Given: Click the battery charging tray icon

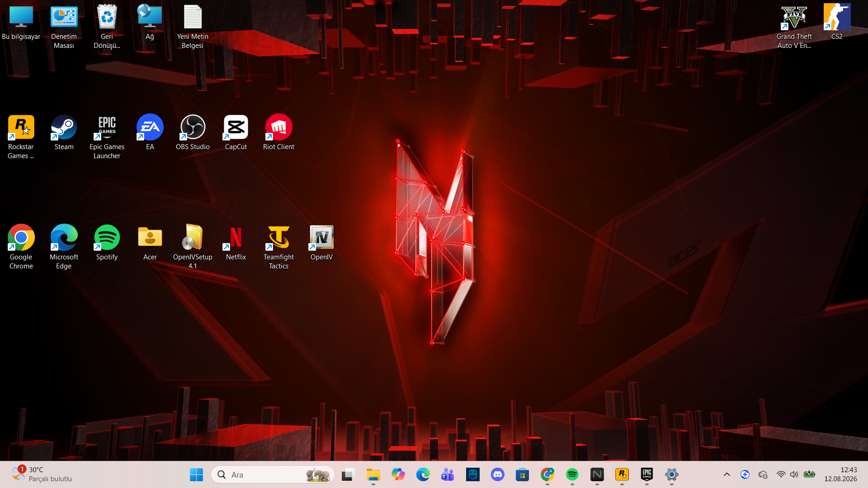Looking at the screenshot, I should point(809,475).
